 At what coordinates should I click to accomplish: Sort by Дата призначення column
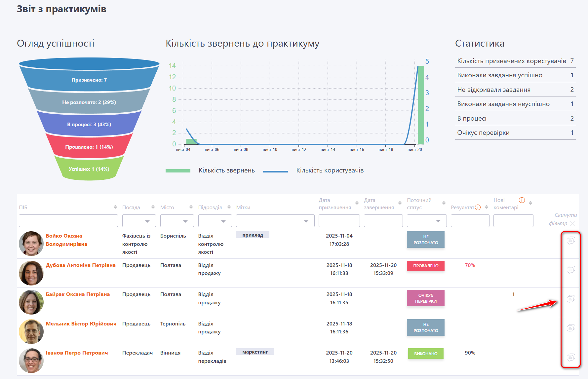(357, 203)
